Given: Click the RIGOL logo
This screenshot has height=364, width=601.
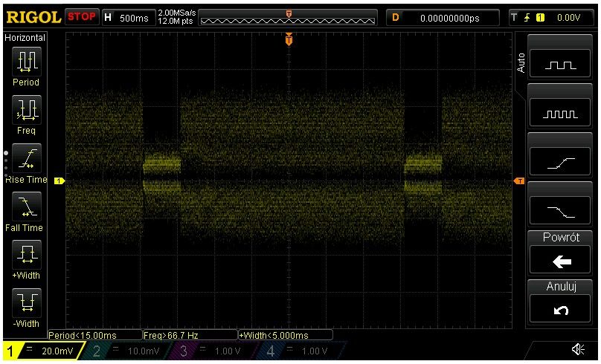Looking at the screenshot, I should click(x=33, y=17).
